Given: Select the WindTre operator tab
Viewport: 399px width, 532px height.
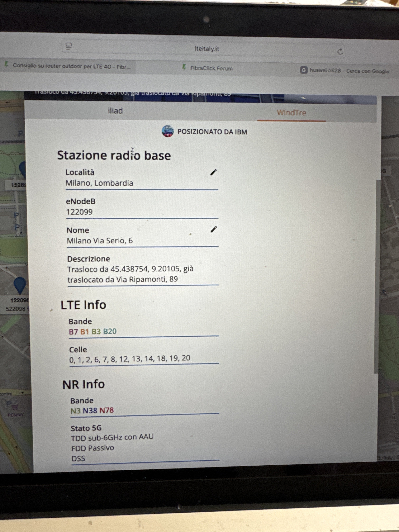Looking at the screenshot, I should coord(291,113).
